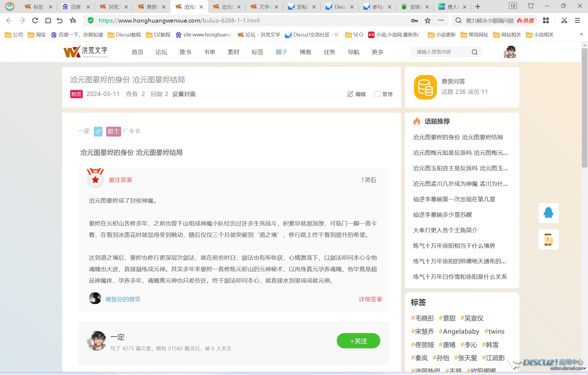Image resolution: width=588 pixels, height=375 pixels.
Task: Open the browser hamburger main menu
Action: coord(577,21)
